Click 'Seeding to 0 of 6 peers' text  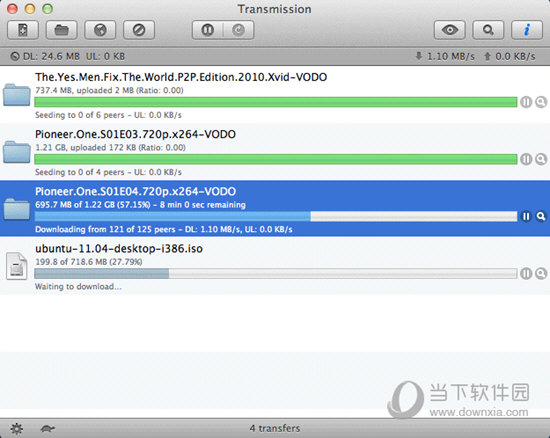coord(80,115)
